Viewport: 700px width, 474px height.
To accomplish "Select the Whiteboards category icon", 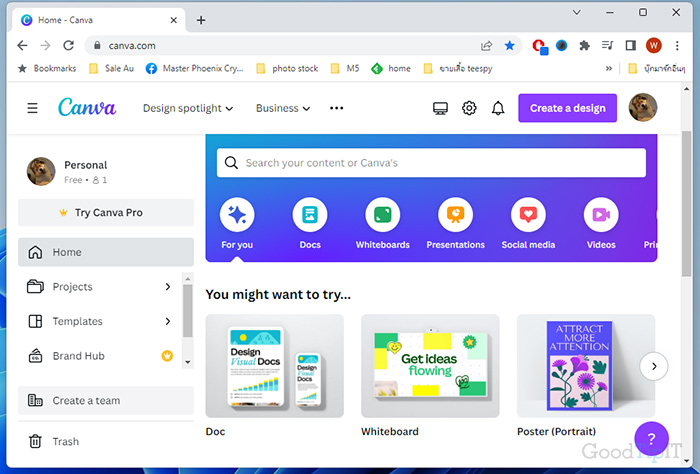I will [x=383, y=215].
